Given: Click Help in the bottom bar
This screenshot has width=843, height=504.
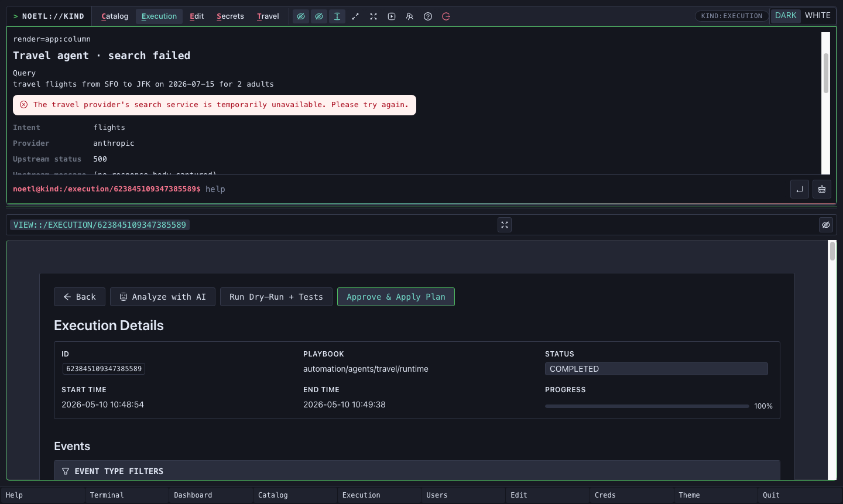Looking at the screenshot, I should (x=43, y=495).
